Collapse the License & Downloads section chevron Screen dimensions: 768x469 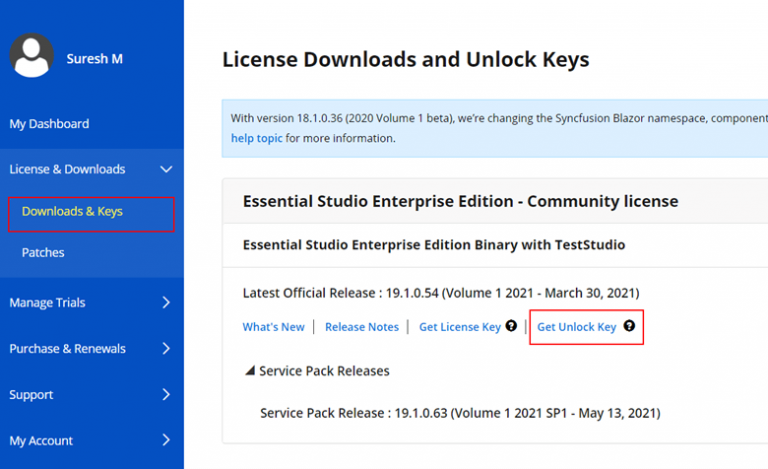[x=166, y=169]
